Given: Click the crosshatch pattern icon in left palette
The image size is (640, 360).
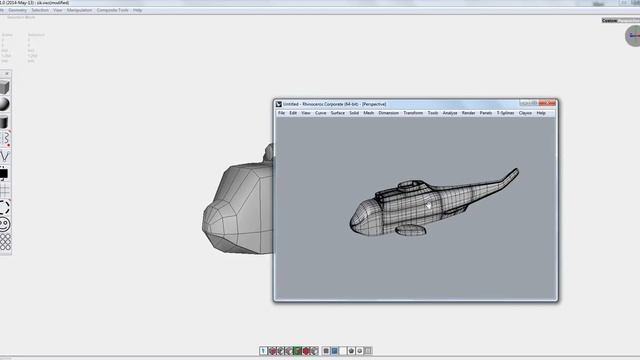Looking at the screenshot, I should point(5,242).
